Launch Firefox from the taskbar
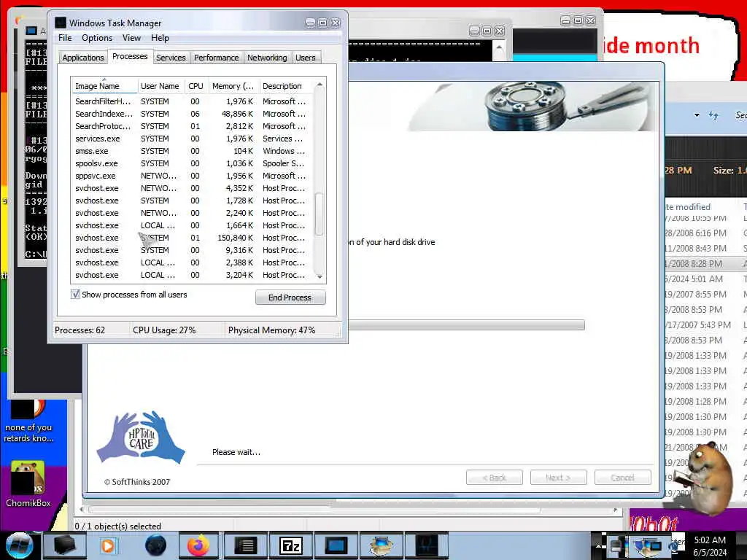747x560 pixels. click(x=198, y=545)
